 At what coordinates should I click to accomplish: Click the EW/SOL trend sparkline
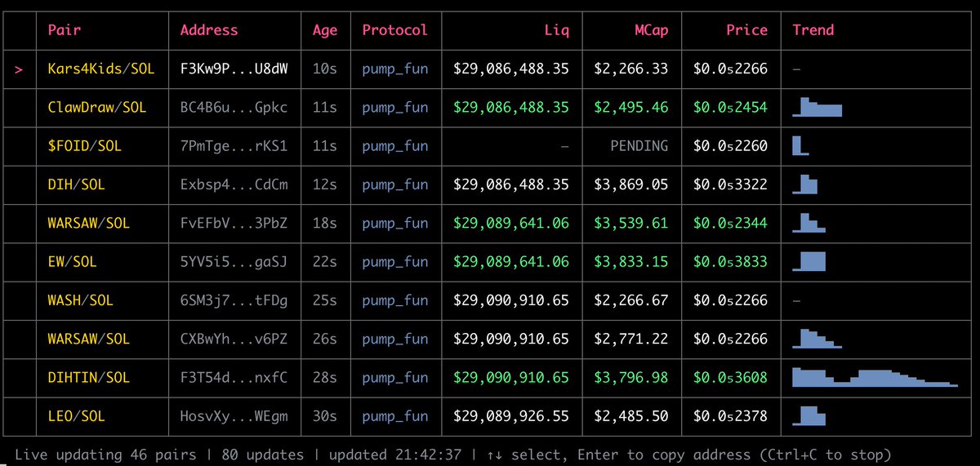click(808, 262)
